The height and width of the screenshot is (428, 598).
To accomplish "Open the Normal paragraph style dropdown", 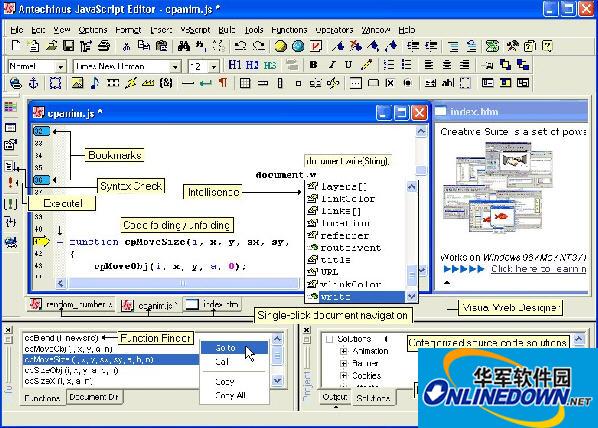I will click(x=60, y=67).
